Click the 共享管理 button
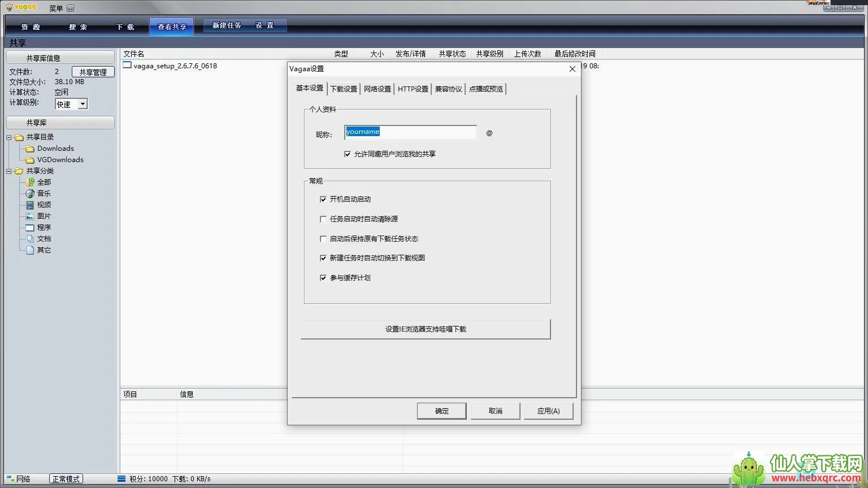Screen dimensions: 868x488 (93, 72)
